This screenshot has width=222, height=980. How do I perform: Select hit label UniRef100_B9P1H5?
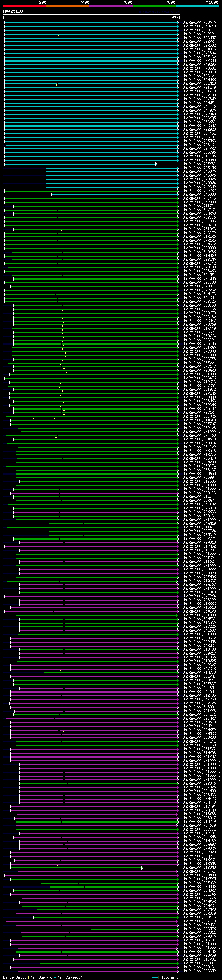point(199,394)
